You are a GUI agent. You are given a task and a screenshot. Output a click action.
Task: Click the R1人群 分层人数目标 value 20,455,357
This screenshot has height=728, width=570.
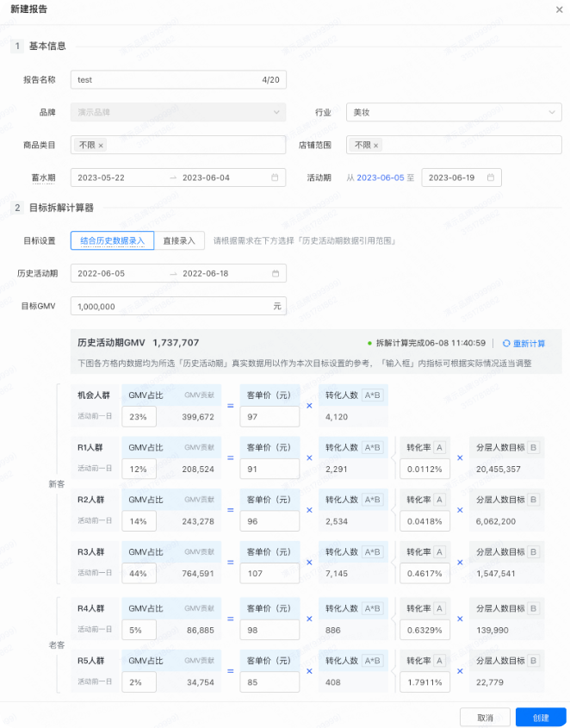pos(498,470)
